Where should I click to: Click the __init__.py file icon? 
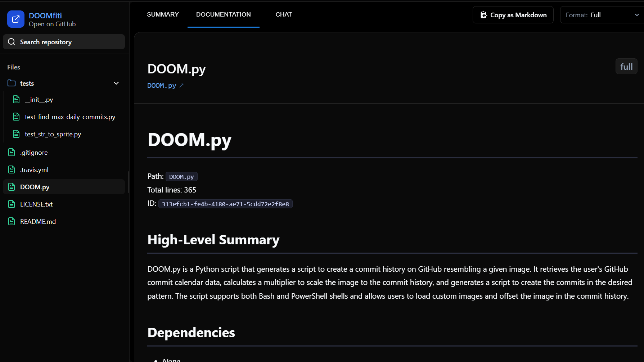[16, 99]
